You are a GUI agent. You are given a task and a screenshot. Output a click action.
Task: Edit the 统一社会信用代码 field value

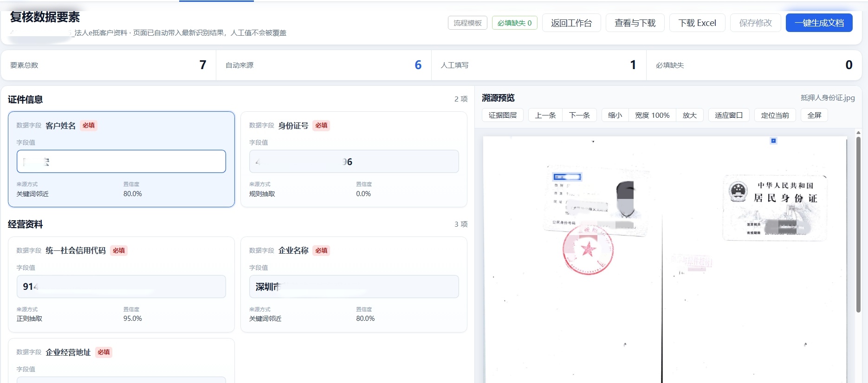tap(121, 287)
